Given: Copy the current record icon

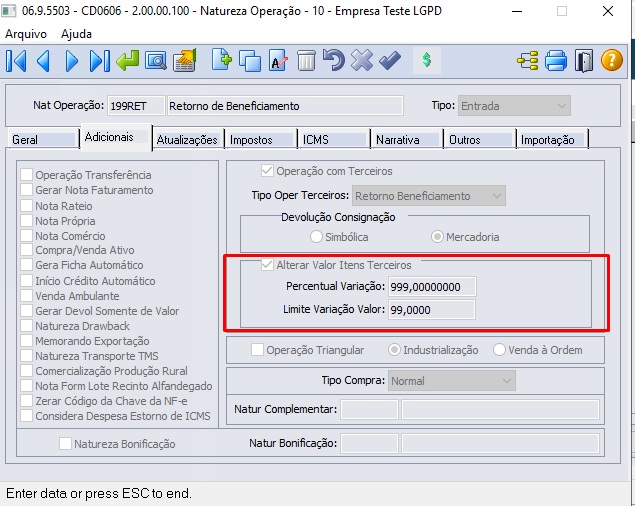Looking at the screenshot, I should pyautogui.click(x=250, y=61).
